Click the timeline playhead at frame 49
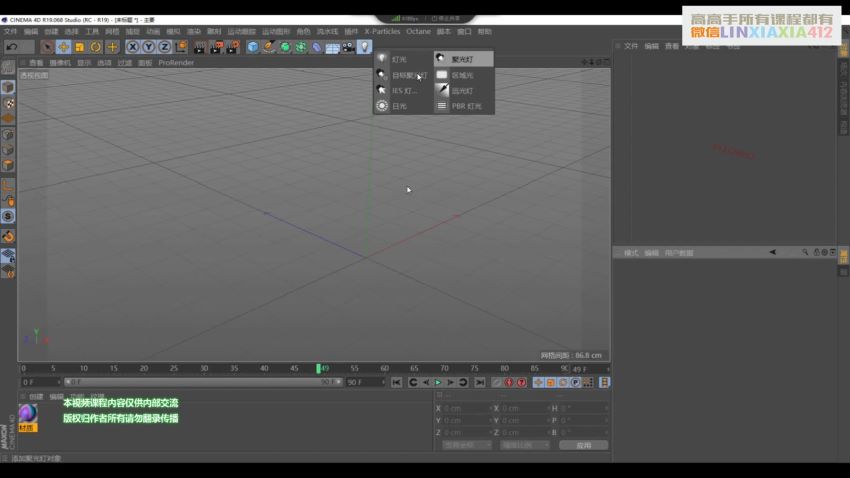850x478 pixels. point(319,369)
